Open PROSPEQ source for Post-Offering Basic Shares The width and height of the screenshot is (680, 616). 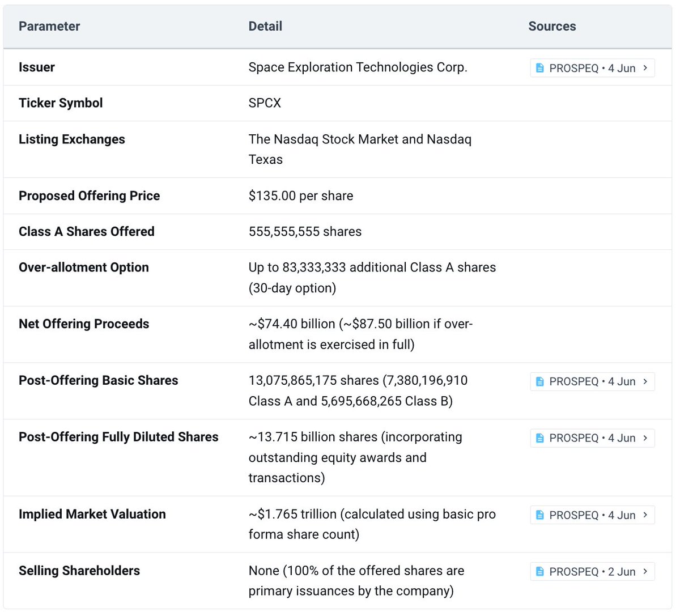point(592,381)
